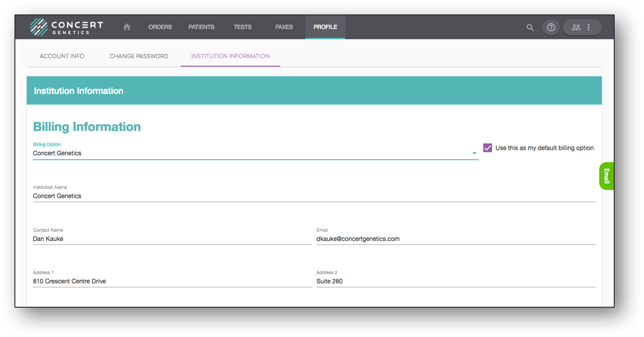The image size is (644, 337).
Task: Click the user accounts people icon
Action: [x=576, y=28]
